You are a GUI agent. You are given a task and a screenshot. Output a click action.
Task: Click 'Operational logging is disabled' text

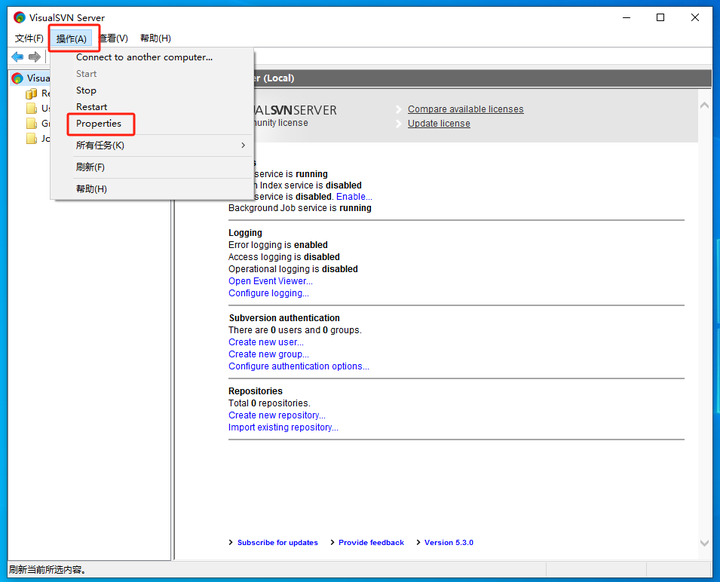tap(293, 269)
